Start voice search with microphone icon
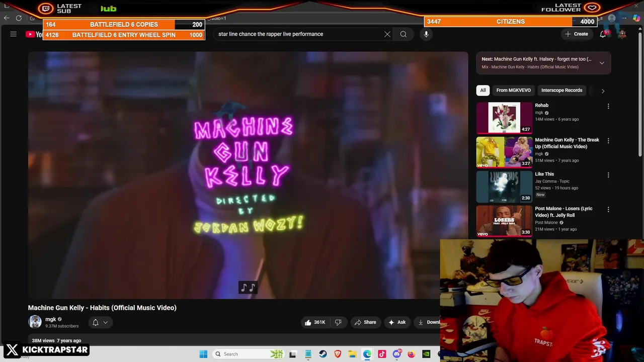The image size is (644, 362). tap(426, 34)
